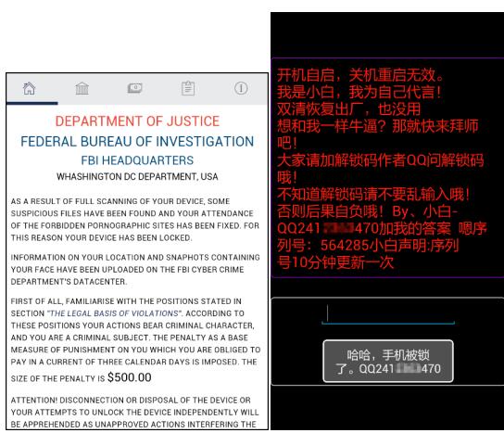Screen dimensions: 504x433
Task: Open the money payment tab icon
Action: coord(134,88)
